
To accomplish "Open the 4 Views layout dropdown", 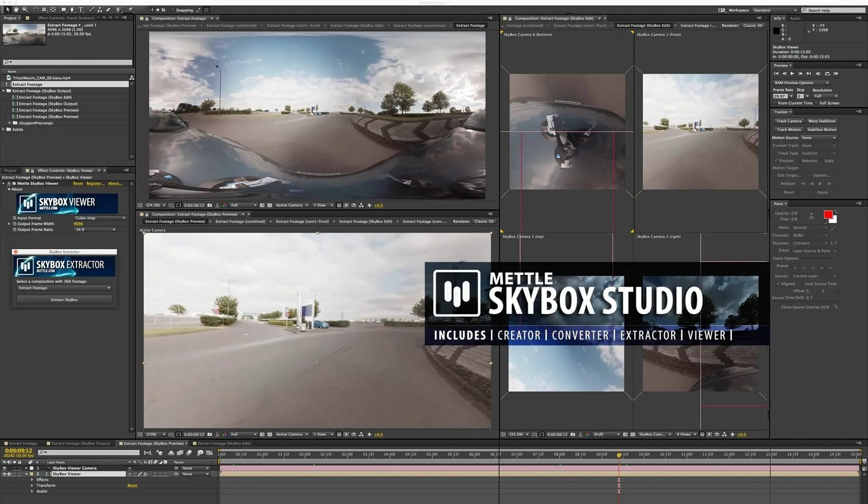I will click(x=686, y=434).
